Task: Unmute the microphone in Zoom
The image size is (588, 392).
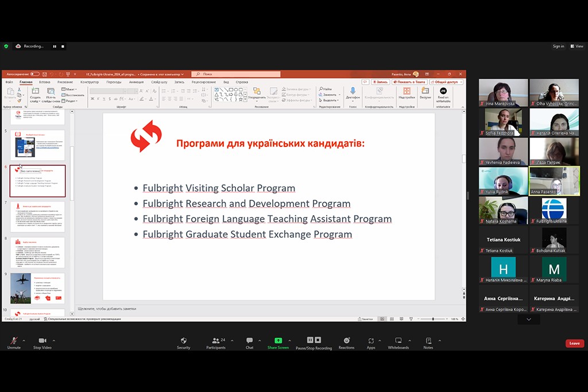Action: pos(14,341)
